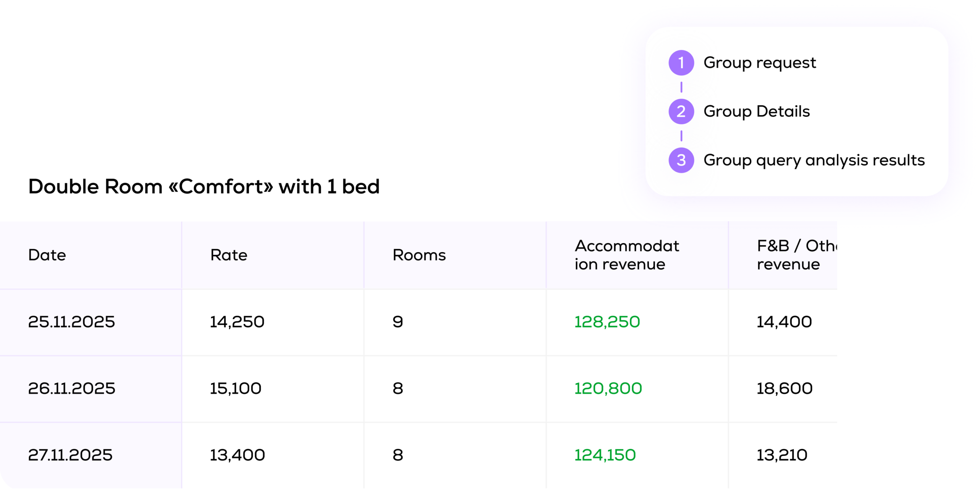Click the step 2 circle icon

(681, 111)
